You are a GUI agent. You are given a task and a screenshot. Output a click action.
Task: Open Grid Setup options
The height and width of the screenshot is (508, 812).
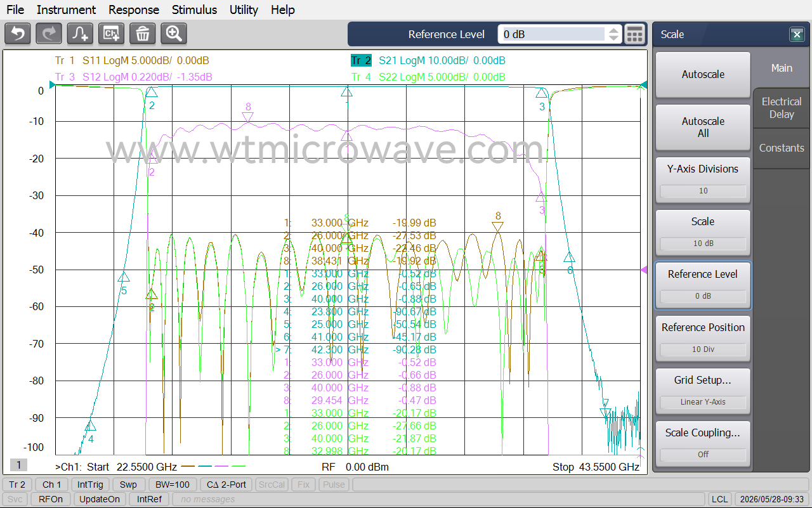[703, 390]
